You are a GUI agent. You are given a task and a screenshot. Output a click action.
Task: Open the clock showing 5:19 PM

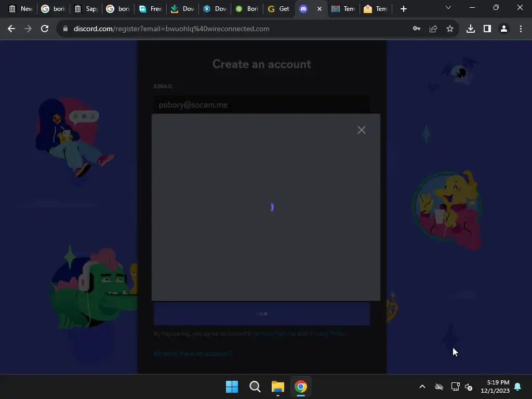[x=495, y=387]
